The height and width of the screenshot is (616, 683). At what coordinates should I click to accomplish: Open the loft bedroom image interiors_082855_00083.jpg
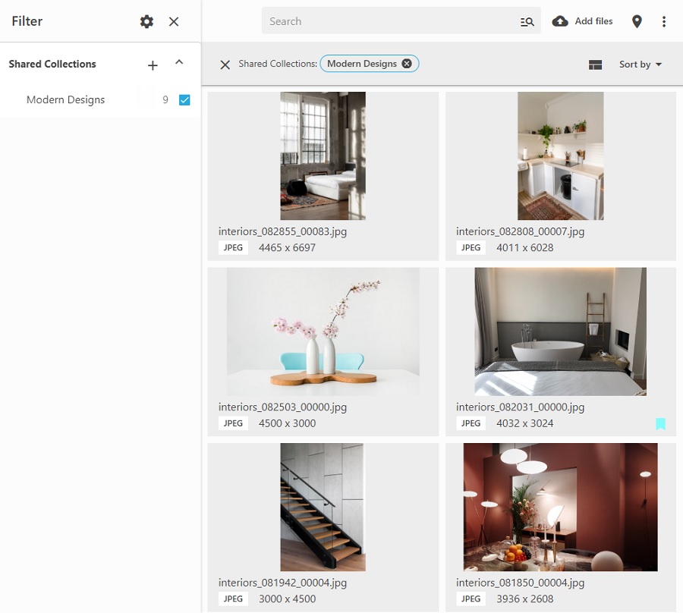[323, 156]
